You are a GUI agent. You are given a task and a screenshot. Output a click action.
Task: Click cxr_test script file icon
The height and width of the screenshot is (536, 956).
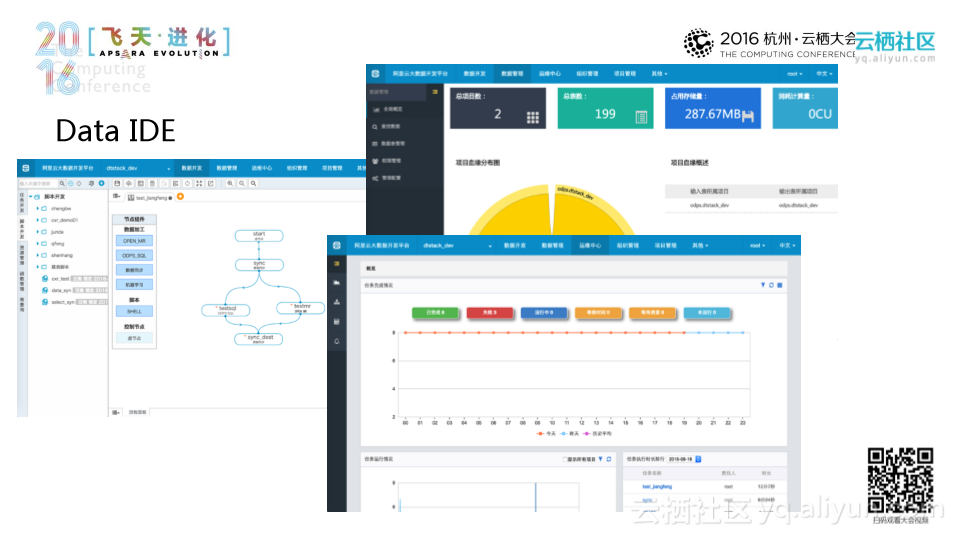(x=45, y=279)
